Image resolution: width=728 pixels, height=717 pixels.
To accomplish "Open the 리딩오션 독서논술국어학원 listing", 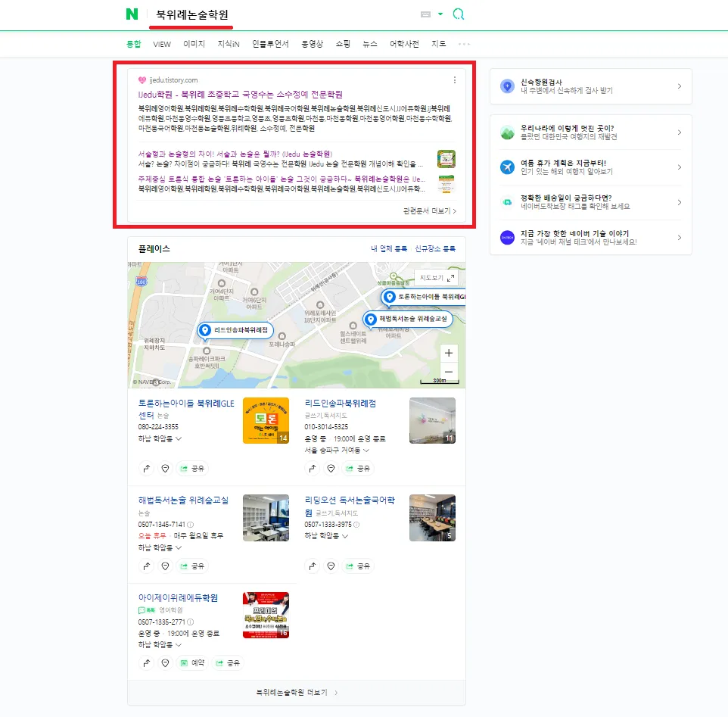I will click(x=350, y=506).
